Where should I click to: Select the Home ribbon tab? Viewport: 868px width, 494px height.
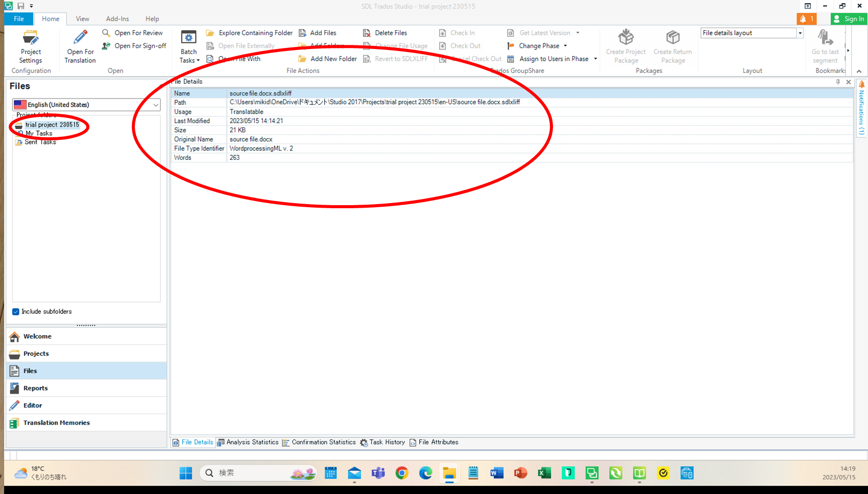(51, 19)
